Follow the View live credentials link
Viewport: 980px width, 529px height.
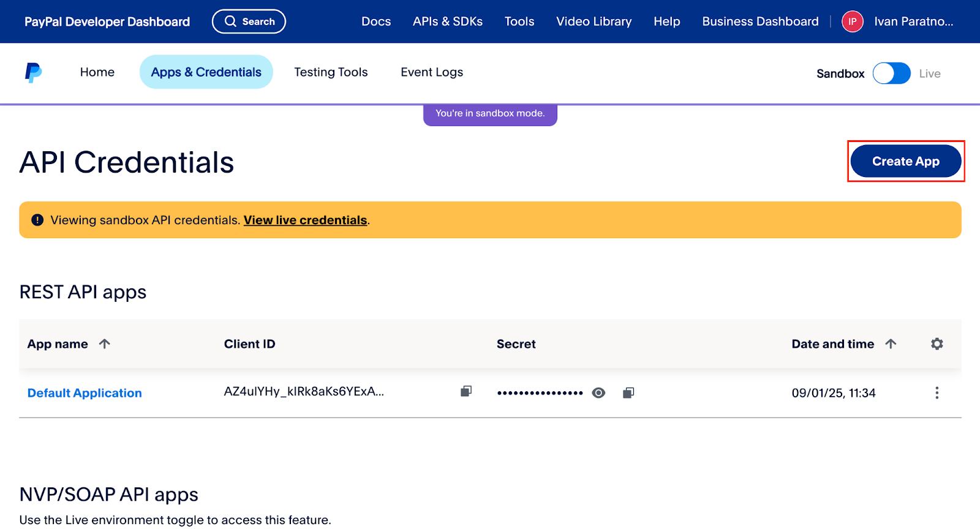click(x=305, y=220)
